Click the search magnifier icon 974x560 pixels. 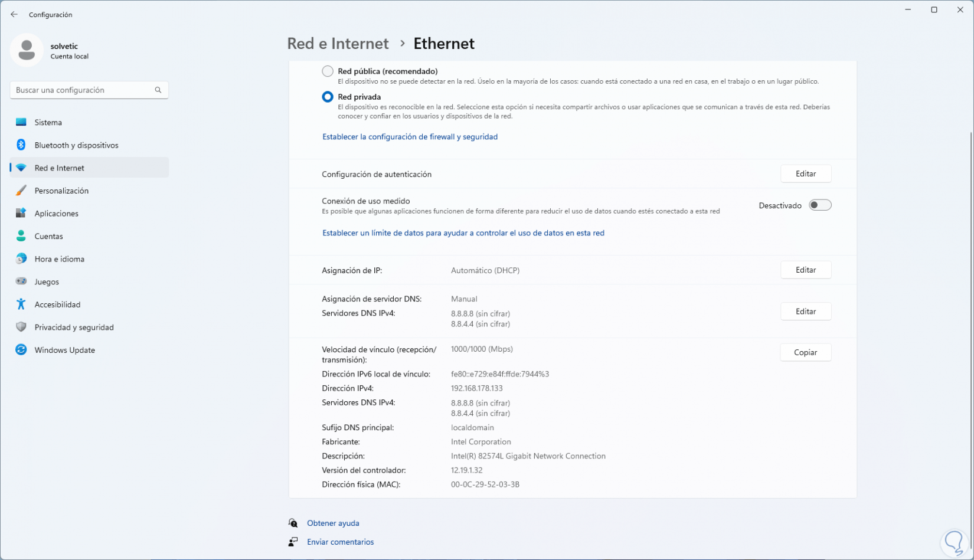pos(158,90)
